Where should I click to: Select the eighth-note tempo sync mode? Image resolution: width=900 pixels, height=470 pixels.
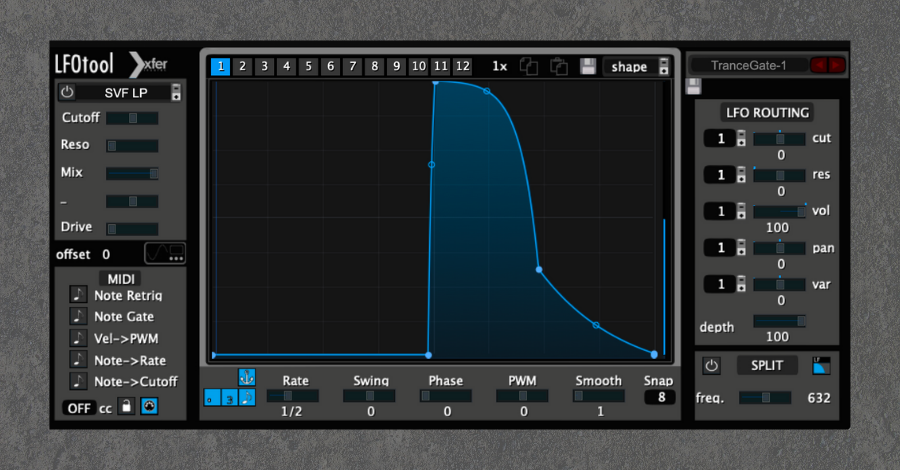pyautogui.click(x=247, y=398)
